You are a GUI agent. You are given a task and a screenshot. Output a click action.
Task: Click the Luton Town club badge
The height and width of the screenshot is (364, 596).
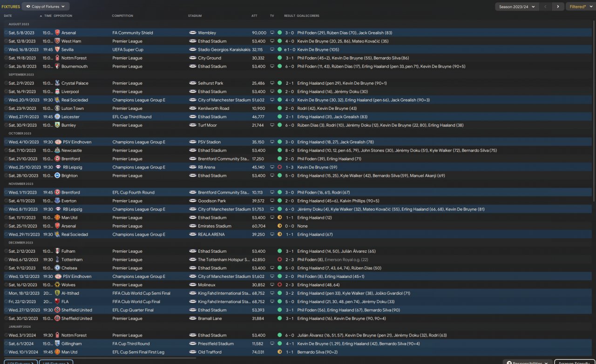coord(57,108)
